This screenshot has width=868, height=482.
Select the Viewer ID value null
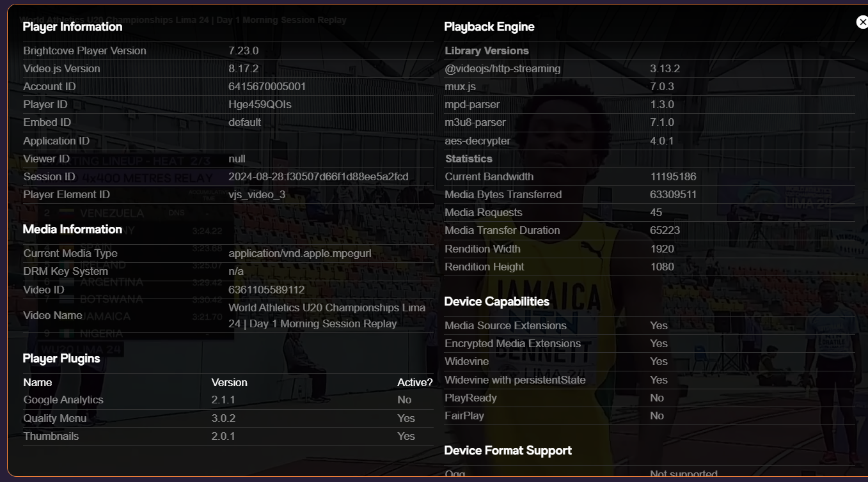pos(237,159)
